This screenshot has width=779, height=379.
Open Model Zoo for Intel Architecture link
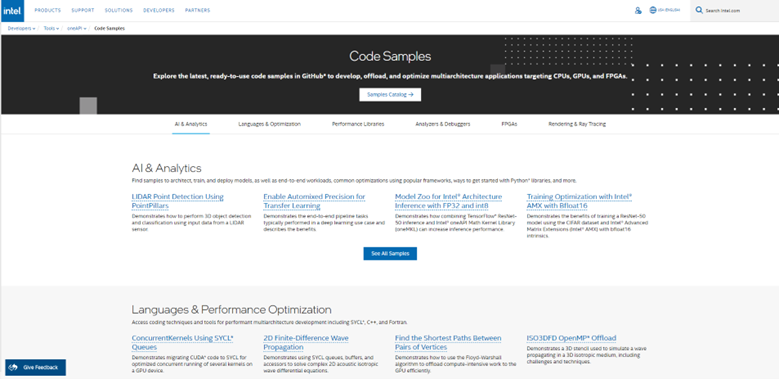(x=449, y=201)
